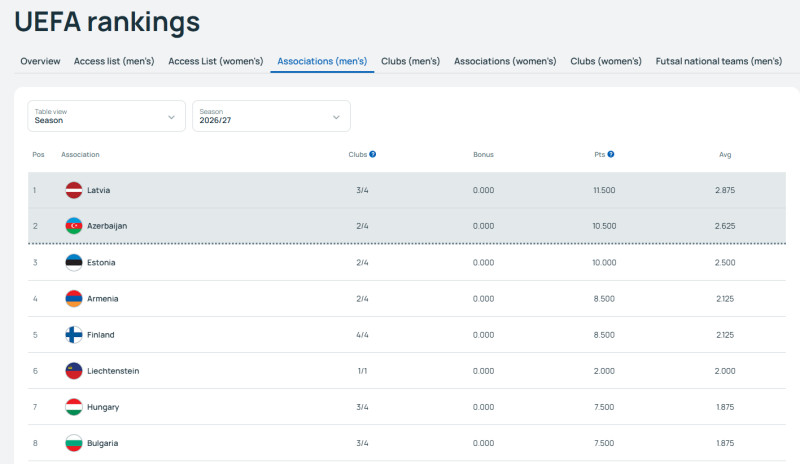The width and height of the screenshot is (800, 464).
Task: Click the Azerbaijan flag icon
Action: click(x=74, y=226)
